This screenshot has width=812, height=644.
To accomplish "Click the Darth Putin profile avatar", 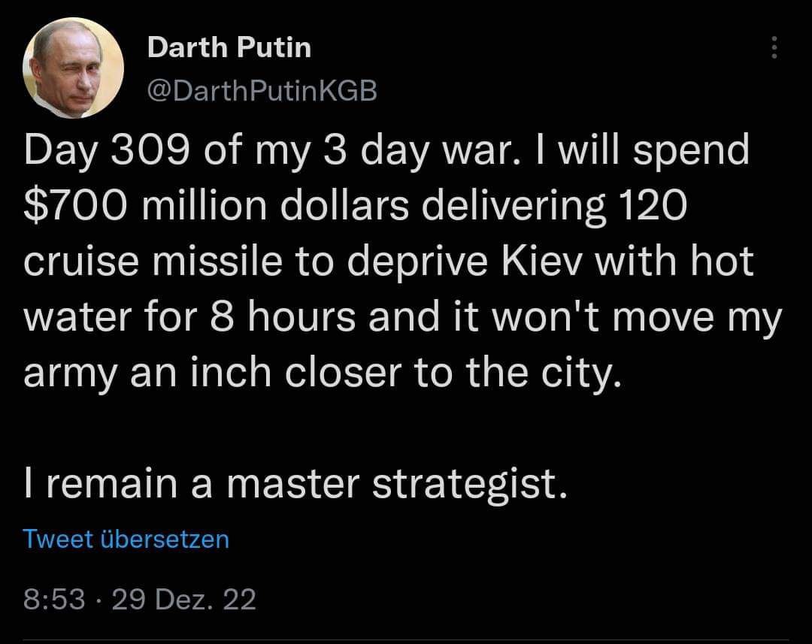I will click(x=74, y=68).
